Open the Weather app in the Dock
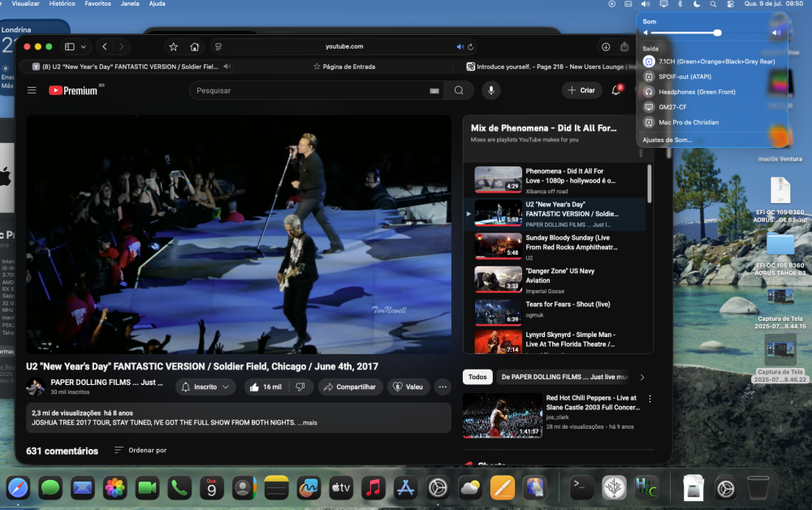Viewport: 812px width, 510px height. click(470, 488)
